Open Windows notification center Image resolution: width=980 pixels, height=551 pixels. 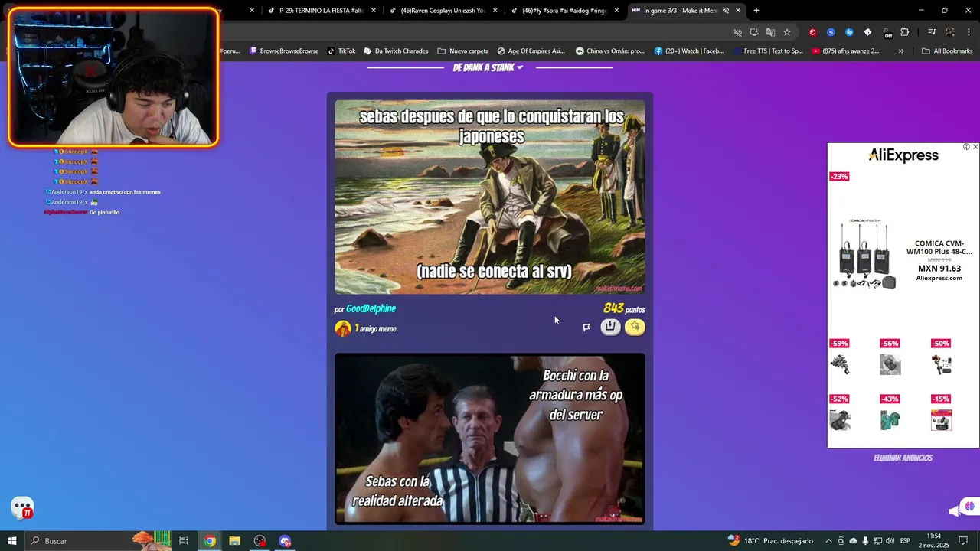[964, 541]
